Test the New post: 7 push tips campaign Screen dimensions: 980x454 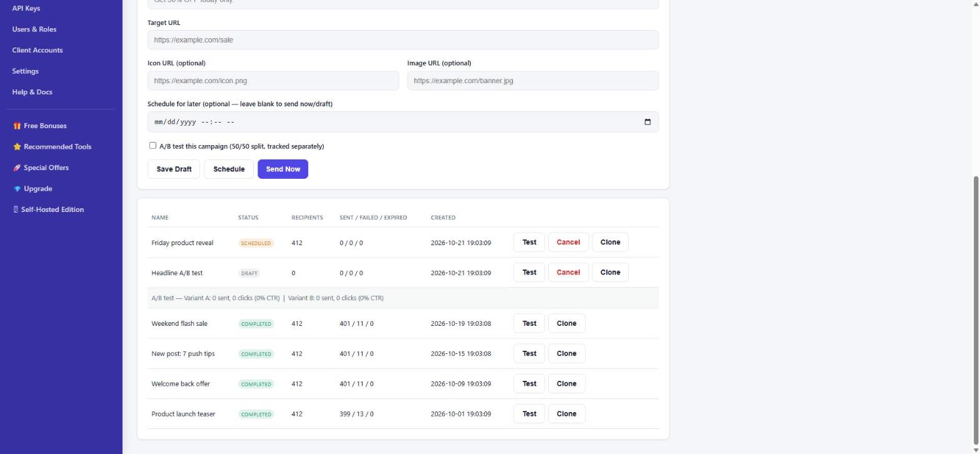tap(529, 353)
